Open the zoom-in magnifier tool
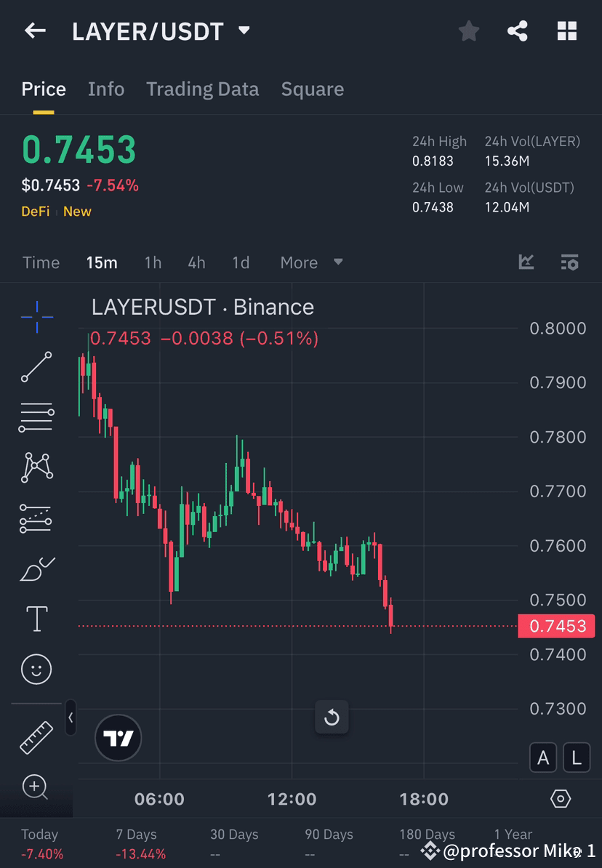The image size is (602, 868). pos(36,787)
